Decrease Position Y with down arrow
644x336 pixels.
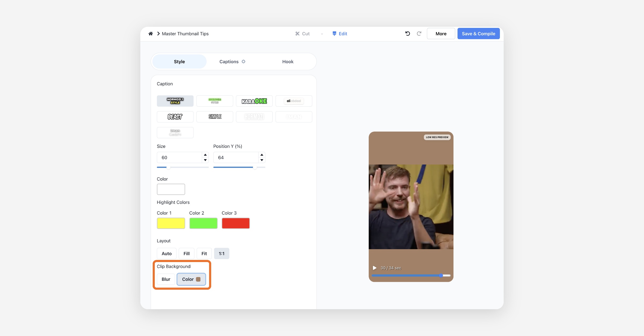tap(262, 160)
